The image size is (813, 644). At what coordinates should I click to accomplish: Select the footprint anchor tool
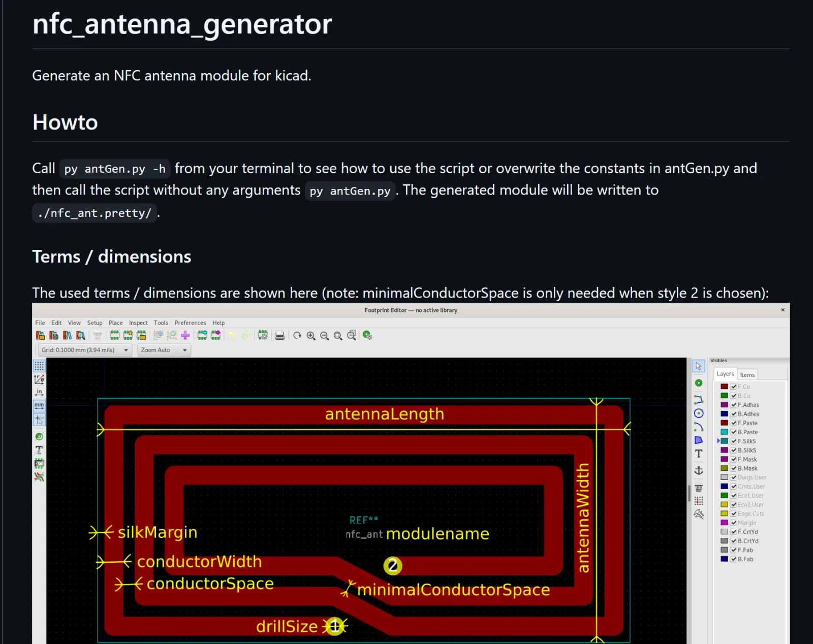[699, 471]
